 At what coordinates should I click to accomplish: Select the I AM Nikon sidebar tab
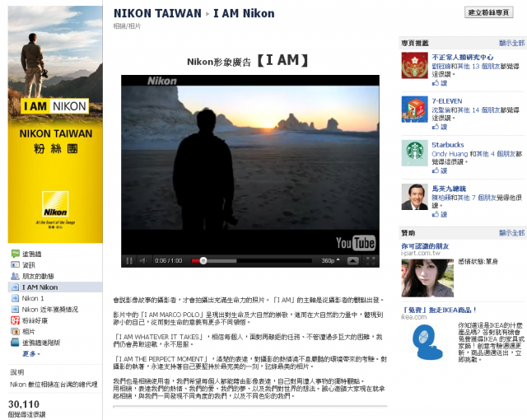click(55, 287)
